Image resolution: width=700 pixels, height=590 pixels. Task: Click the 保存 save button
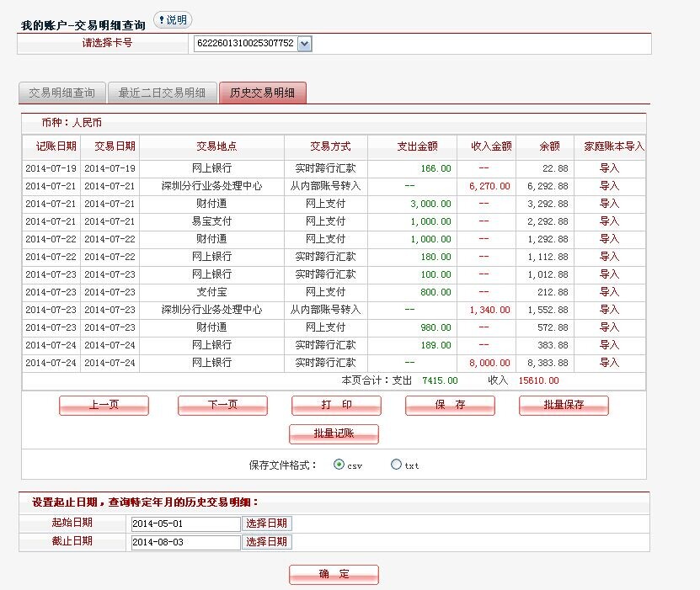450,406
